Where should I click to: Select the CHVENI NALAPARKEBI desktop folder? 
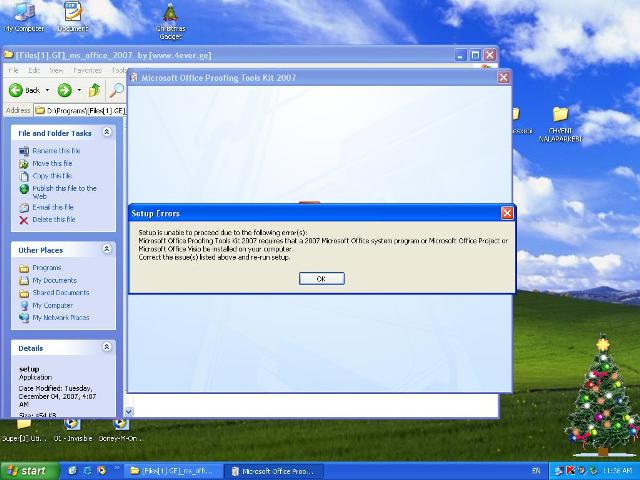click(x=560, y=124)
